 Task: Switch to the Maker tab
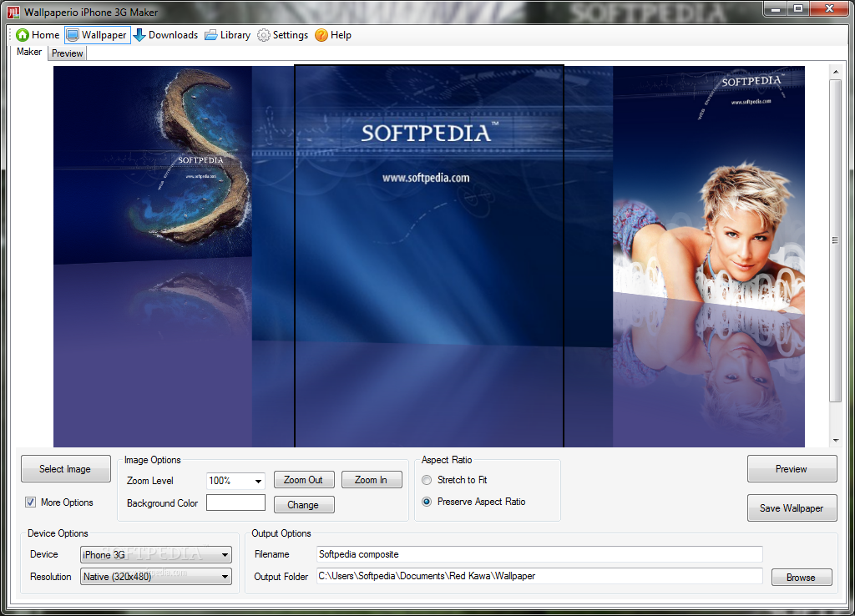(29, 52)
